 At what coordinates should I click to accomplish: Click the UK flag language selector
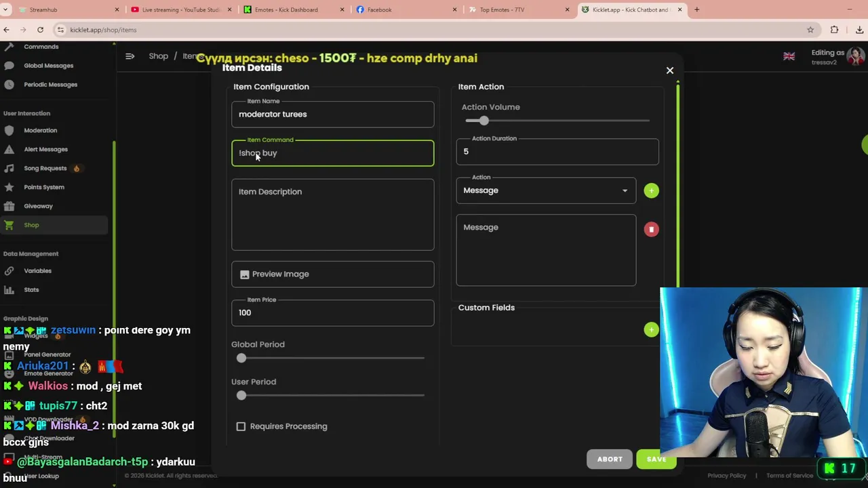[x=789, y=57]
